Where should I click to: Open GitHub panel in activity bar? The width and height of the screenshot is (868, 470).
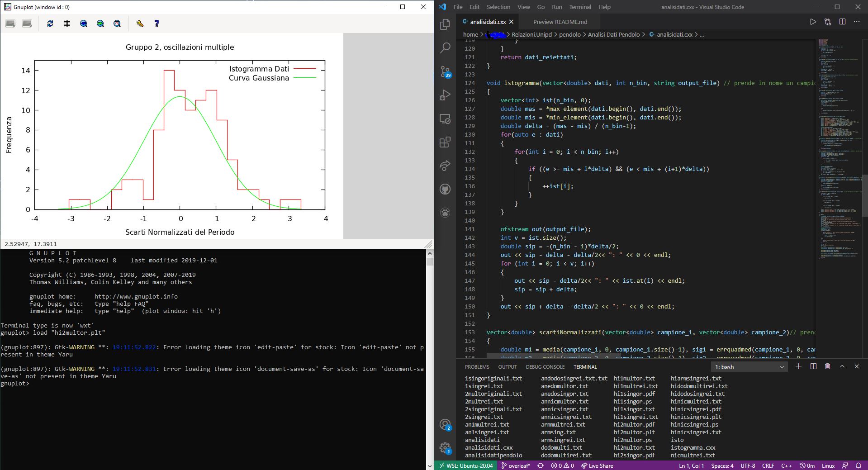tap(445, 189)
